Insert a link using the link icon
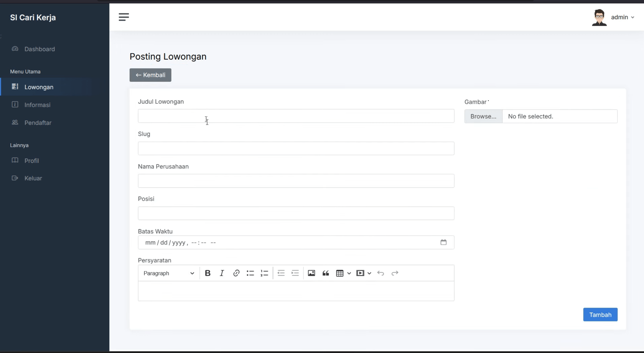Viewport: 644px width, 353px height. tap(236, 273)
